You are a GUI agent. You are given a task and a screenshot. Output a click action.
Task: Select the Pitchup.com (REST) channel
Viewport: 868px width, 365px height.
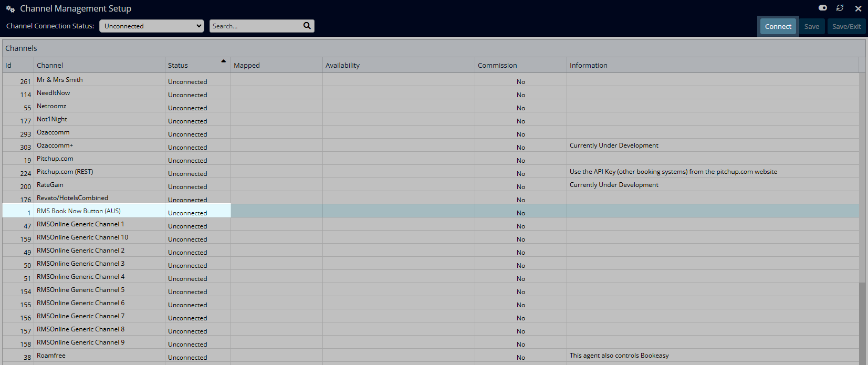pyautogui.click(x=65, y=172)
